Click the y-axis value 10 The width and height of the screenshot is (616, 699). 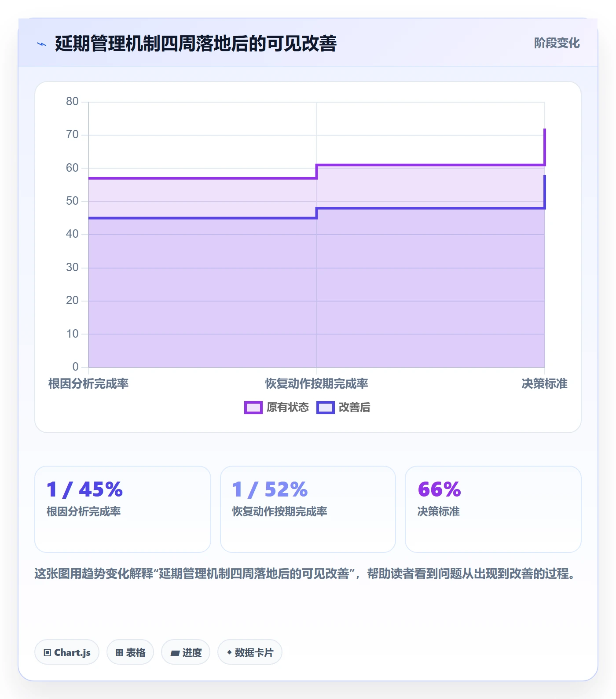[72, 334]
